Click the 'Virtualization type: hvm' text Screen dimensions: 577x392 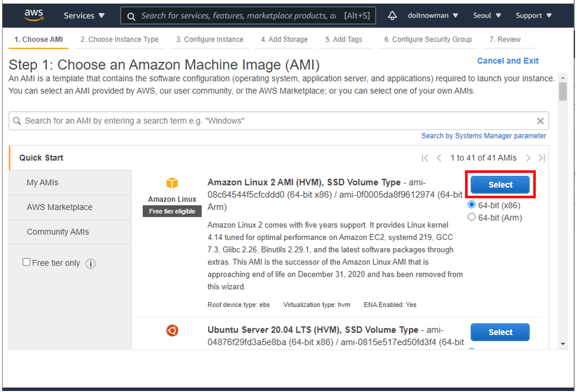316,305
